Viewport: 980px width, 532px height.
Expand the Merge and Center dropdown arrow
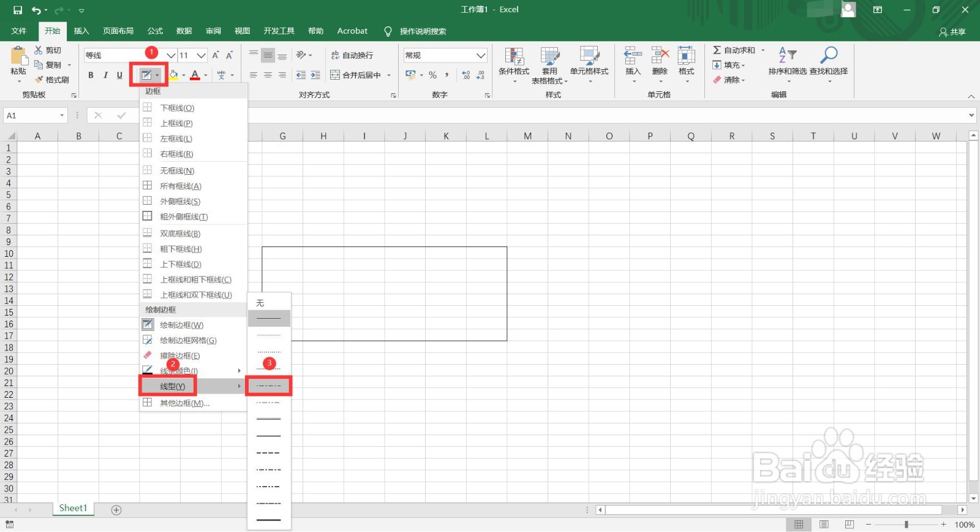(x=389, y=75)
